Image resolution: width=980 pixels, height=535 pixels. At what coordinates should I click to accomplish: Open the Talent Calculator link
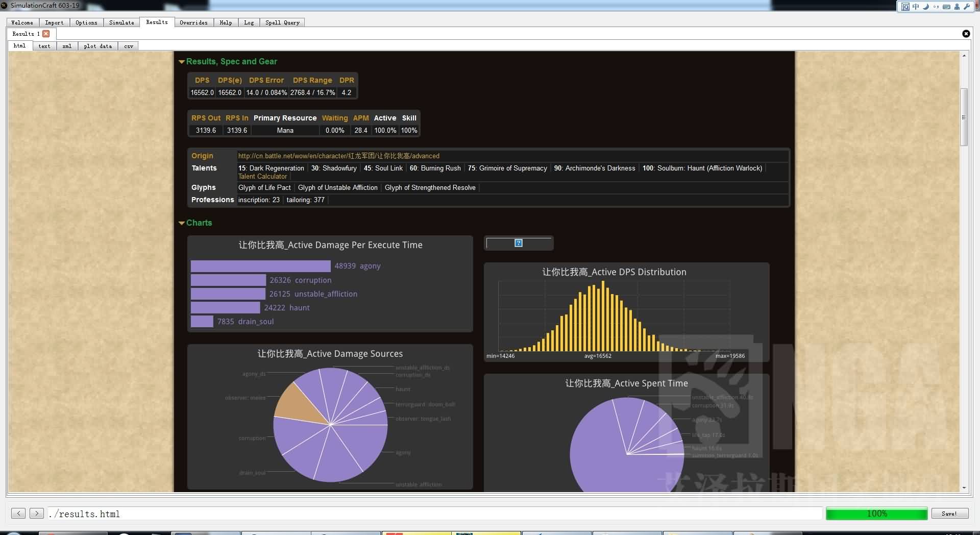click(x=262, y=176)
